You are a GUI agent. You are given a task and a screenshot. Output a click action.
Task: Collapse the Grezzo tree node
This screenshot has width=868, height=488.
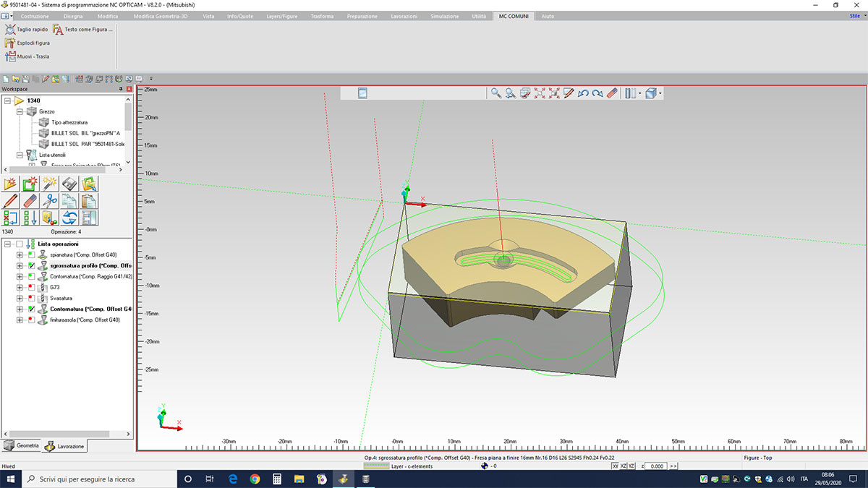pos(20,111)
